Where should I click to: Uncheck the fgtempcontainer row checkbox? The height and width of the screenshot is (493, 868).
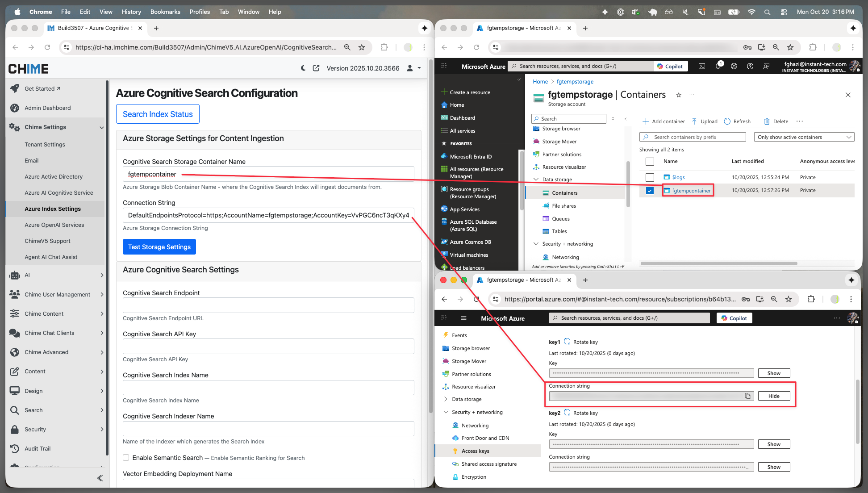(x=650, y=191)
